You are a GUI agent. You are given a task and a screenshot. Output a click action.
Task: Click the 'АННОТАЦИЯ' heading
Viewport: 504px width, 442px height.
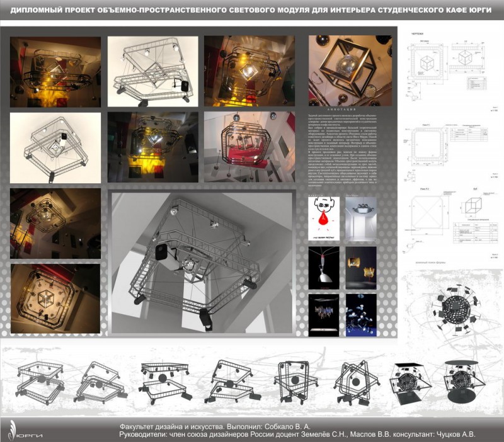(x=341, y=110)
